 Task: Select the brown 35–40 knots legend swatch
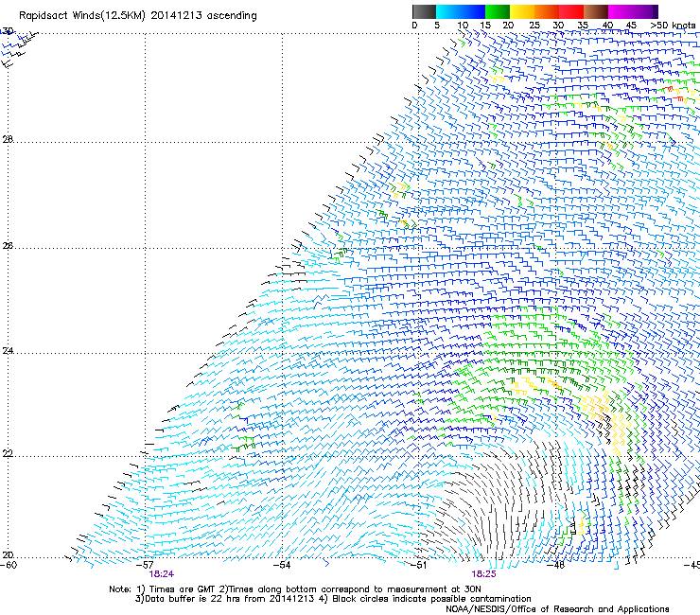coord(596,11)
